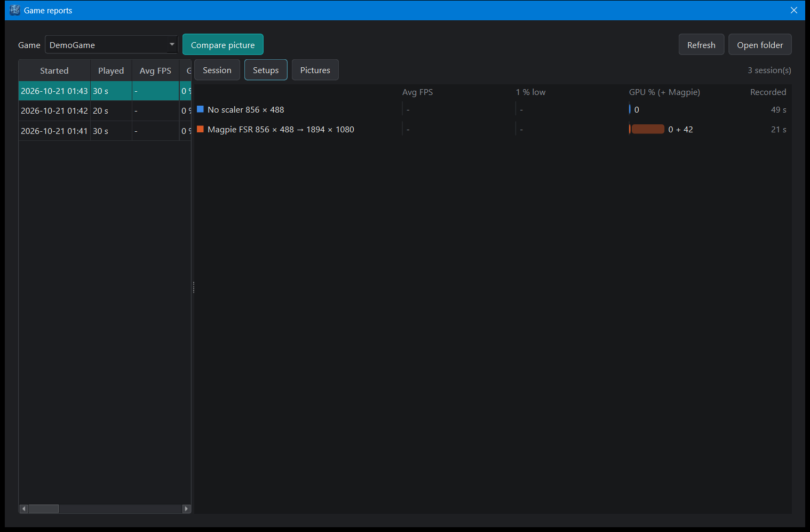The width and height of the screenshot is (810, 532).
Task: Click the 3 session(s) count label
Action: click(769, 70)
